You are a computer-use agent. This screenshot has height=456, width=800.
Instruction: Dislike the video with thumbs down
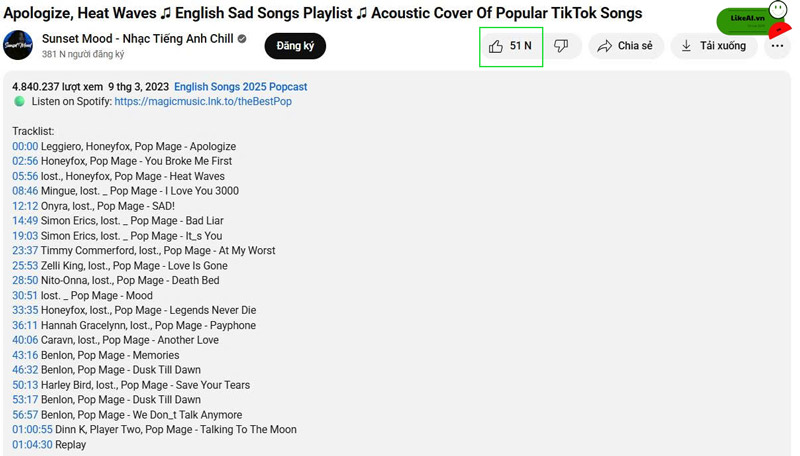pyautogui.click(x=562, y=46)
